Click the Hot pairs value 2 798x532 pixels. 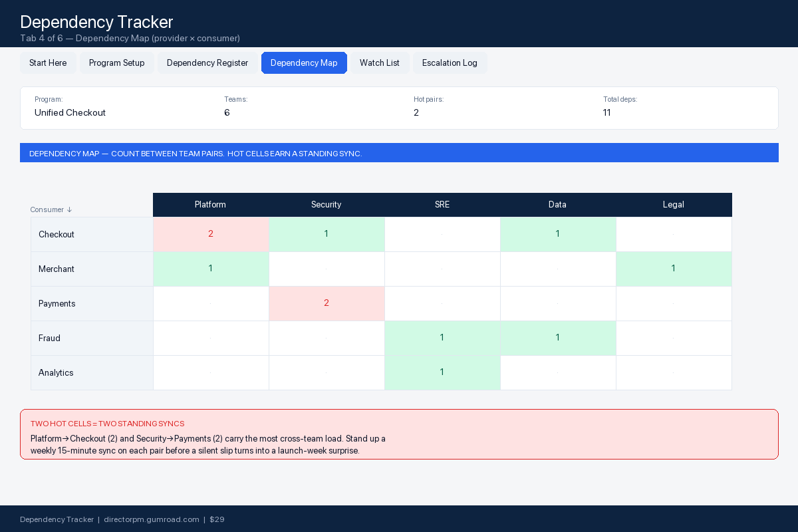tap(416, 113)
